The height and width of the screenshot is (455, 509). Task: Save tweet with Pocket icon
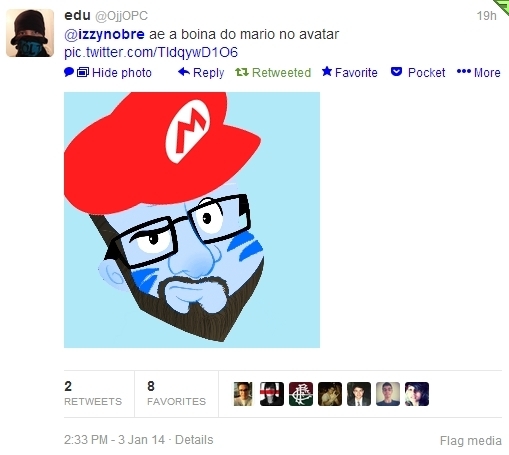point(396,72)
